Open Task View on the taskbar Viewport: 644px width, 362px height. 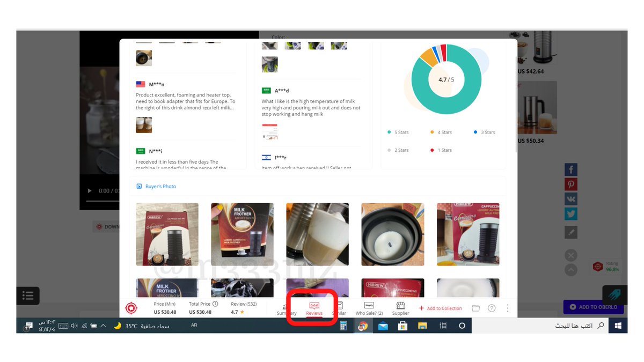(x=443, y=326)
